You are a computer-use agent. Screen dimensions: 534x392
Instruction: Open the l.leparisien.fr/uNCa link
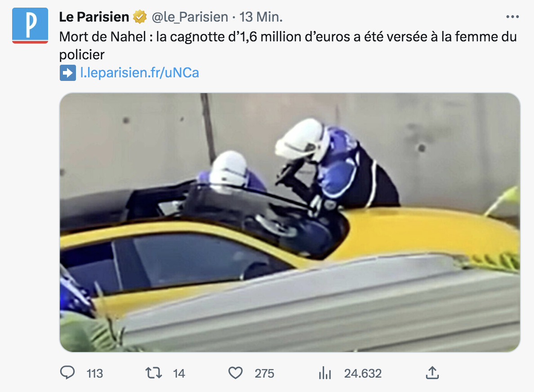click(139, 72)
